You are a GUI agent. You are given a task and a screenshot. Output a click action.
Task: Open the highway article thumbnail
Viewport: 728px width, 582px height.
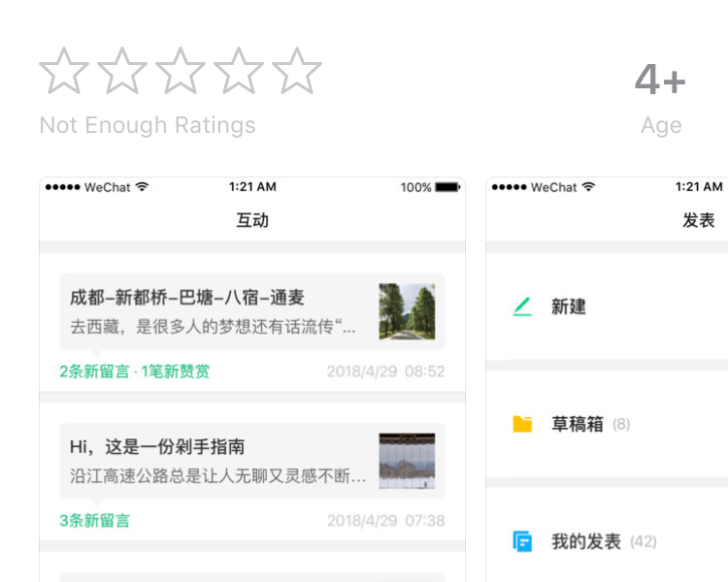(x=407, y=461)
